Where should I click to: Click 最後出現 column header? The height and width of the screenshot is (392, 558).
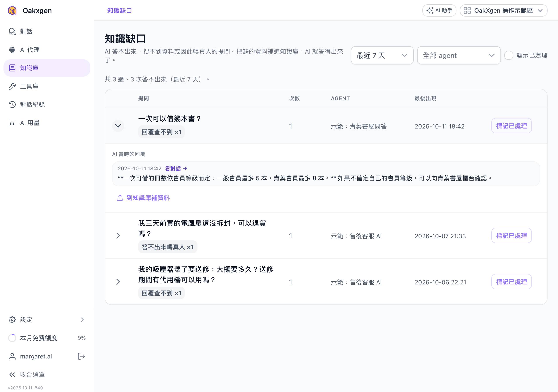[x=425, y=98]
